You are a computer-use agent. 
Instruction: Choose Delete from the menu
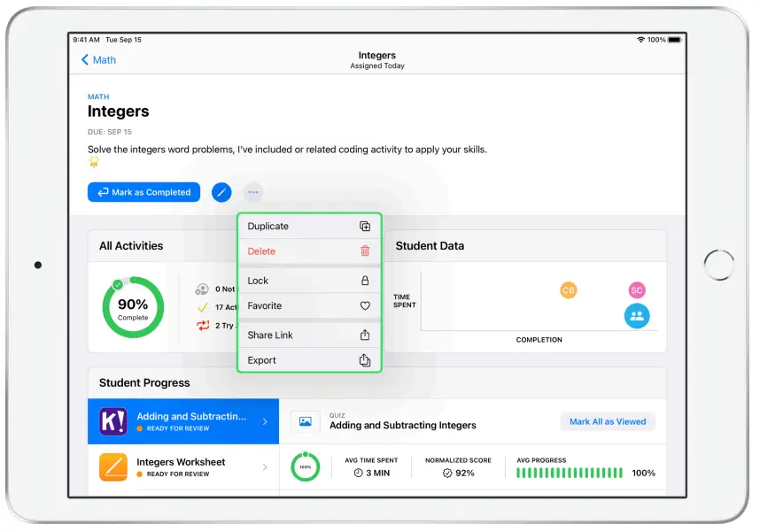point(309,251)
